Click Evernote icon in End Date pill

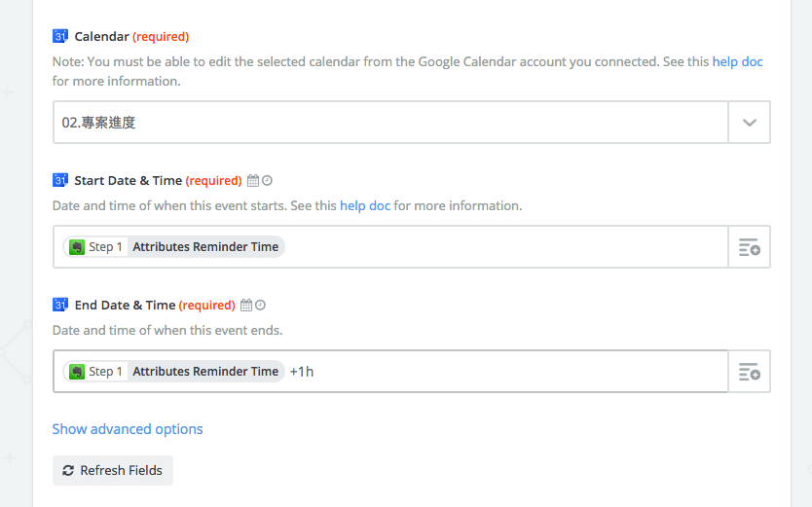tap(77, 372)
